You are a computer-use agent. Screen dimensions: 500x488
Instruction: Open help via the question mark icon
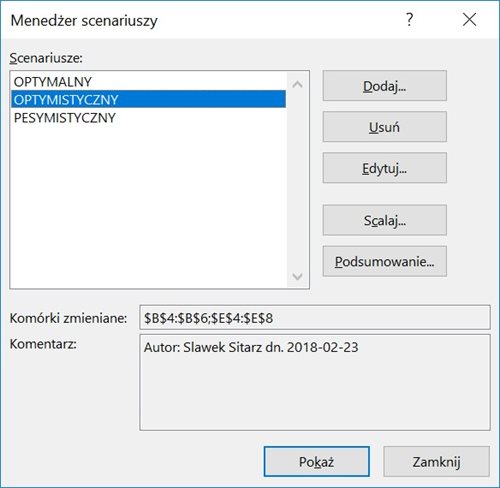point(410,20)
